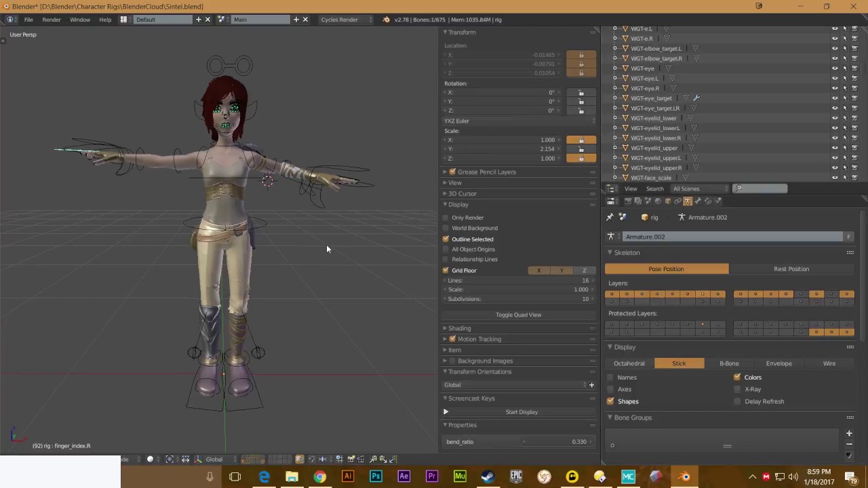Pin the properties context with pin icon
Viewport: 868px width, 488px height.
[610, 218]
